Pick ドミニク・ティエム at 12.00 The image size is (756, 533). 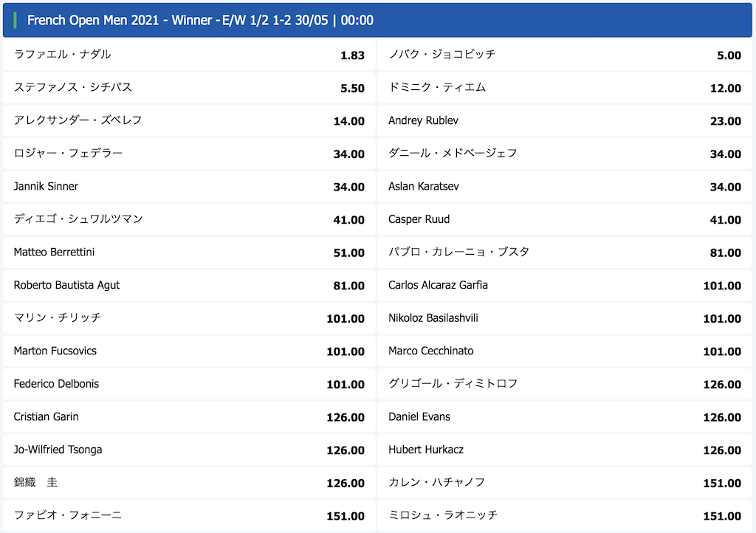565,88
